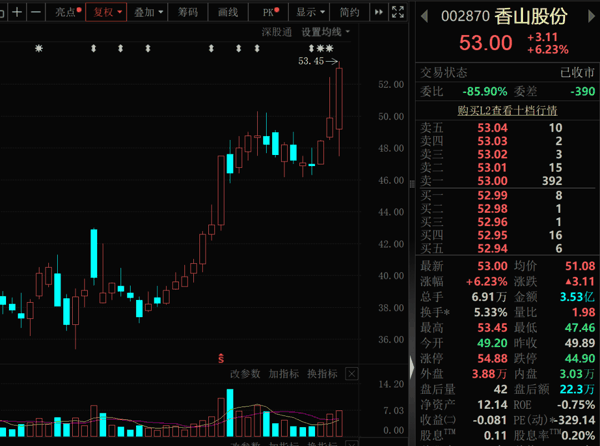Click the 今开 value 49.20

492,343
